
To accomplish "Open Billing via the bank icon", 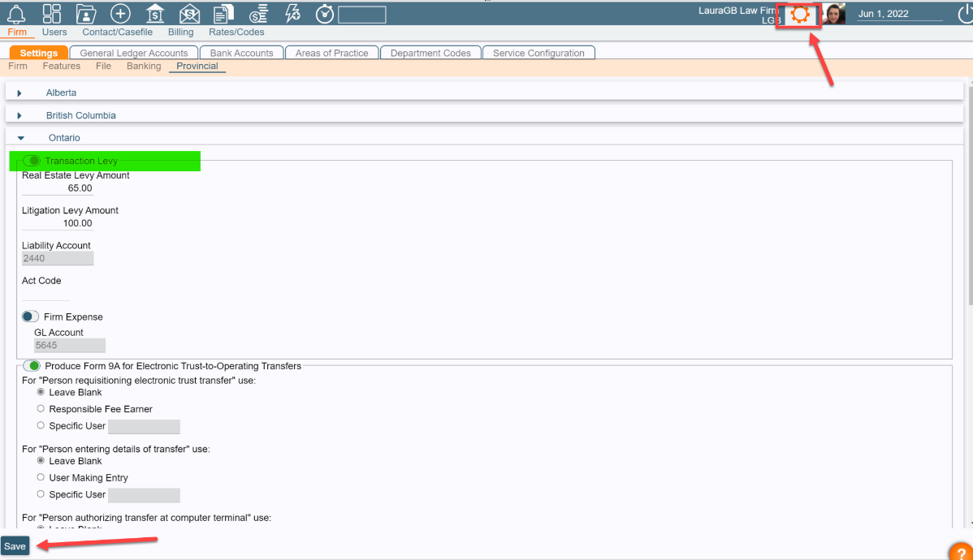I will coord(154,13).
